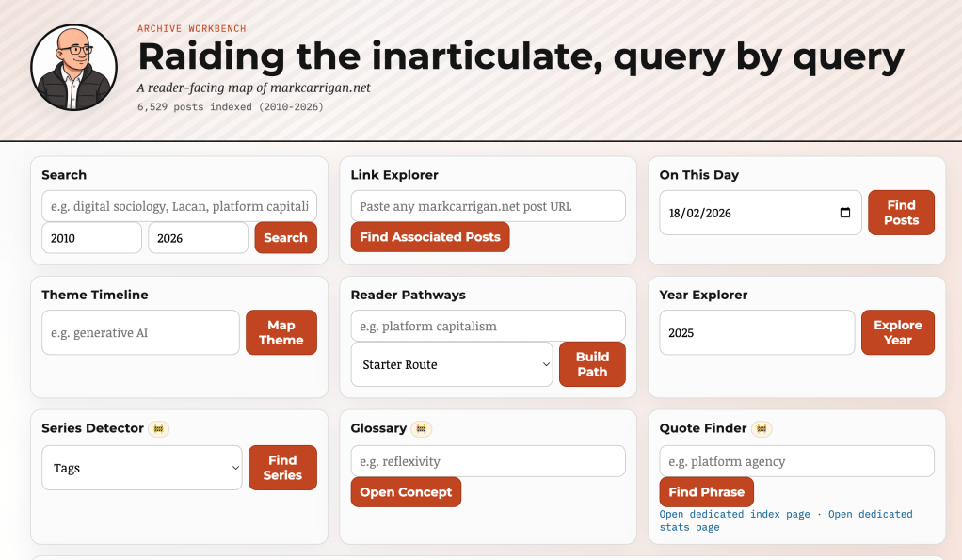Screen dimensions: 962x560
Task: Click the Find Phrase button
Action: [706, 492]
